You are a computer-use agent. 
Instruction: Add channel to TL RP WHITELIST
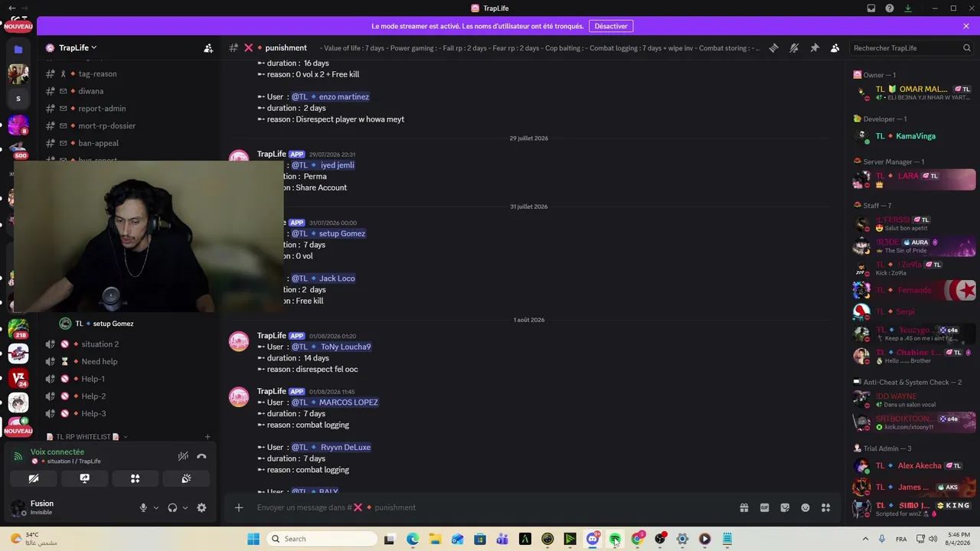(207, 437)
